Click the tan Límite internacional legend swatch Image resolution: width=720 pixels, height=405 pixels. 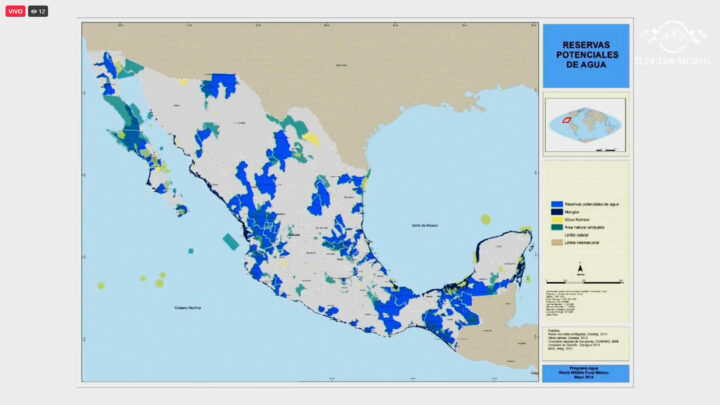pos(556,245)
